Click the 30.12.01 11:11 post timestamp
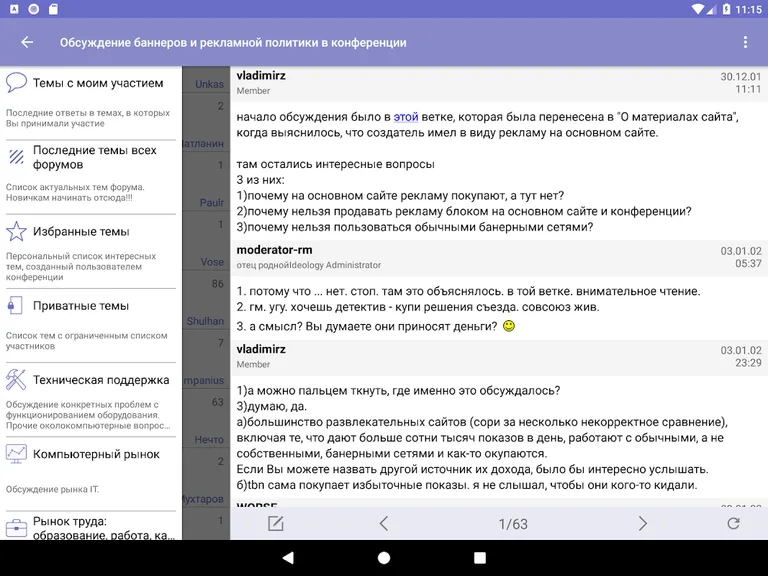The width and height of the screenshot is (768, 576). [741, 83]
